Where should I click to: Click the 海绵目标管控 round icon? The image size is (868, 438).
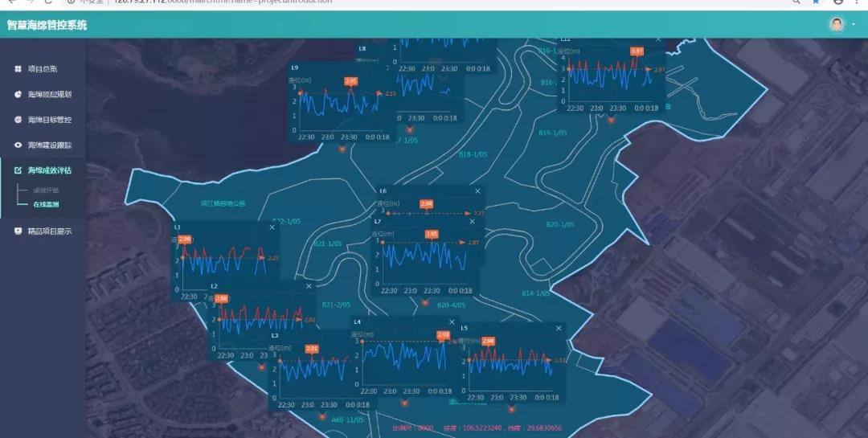click(x=18, y=120)
